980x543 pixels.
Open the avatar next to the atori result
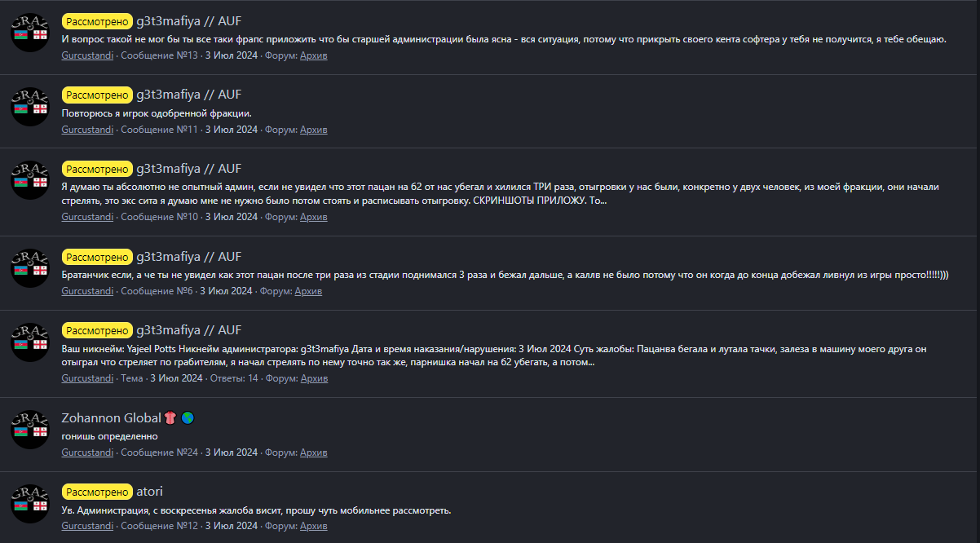tap(30, 503)
